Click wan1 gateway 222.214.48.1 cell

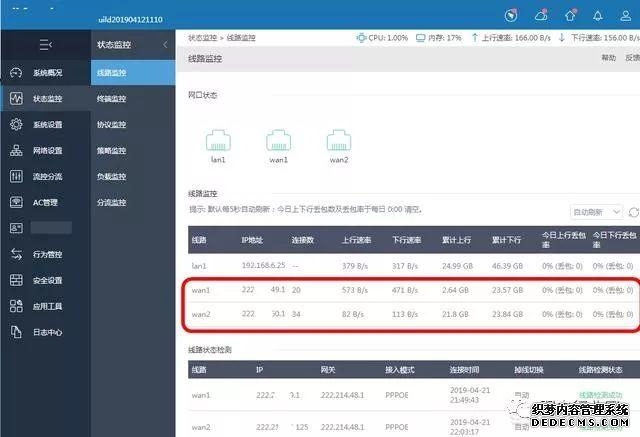tap(342, 395)
